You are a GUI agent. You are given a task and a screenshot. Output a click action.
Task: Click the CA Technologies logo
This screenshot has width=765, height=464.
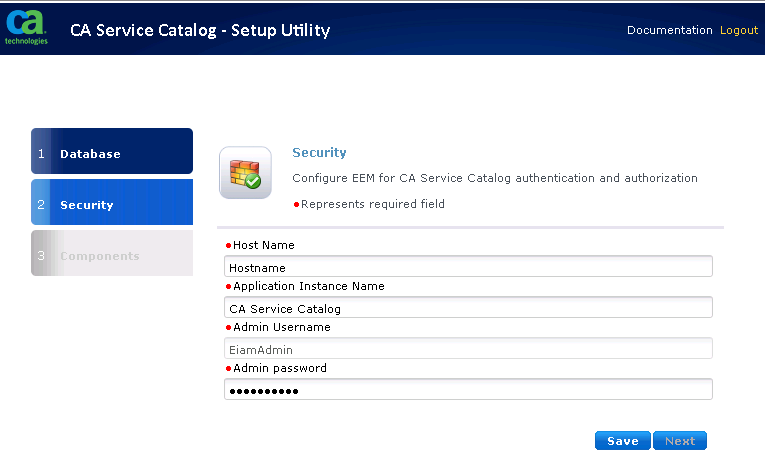pyautogui.click(x=26, y=29)
